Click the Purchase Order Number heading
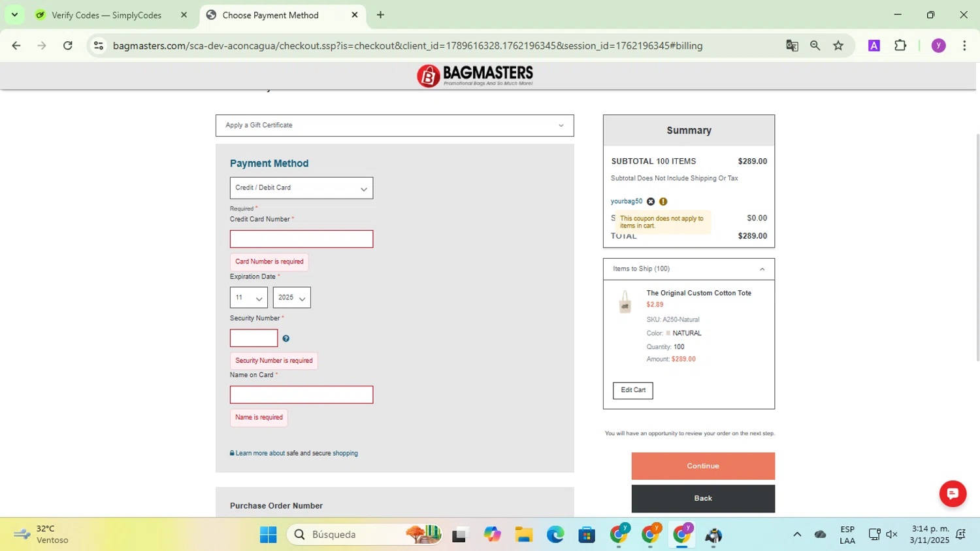980x551 pixels. click(276, 506)
